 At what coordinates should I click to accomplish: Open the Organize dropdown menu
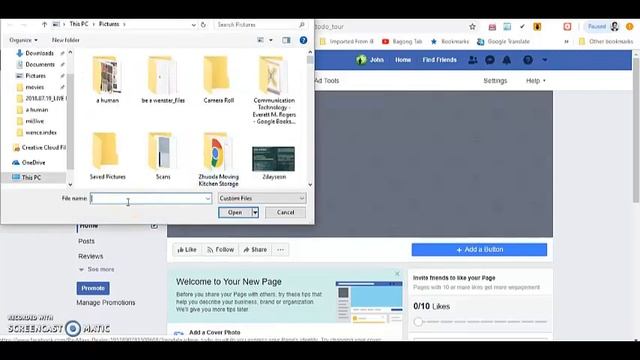click(x=23, y=40)
